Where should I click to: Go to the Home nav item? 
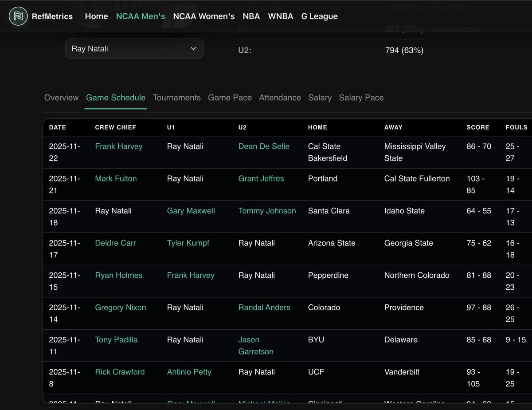(96, 16)
